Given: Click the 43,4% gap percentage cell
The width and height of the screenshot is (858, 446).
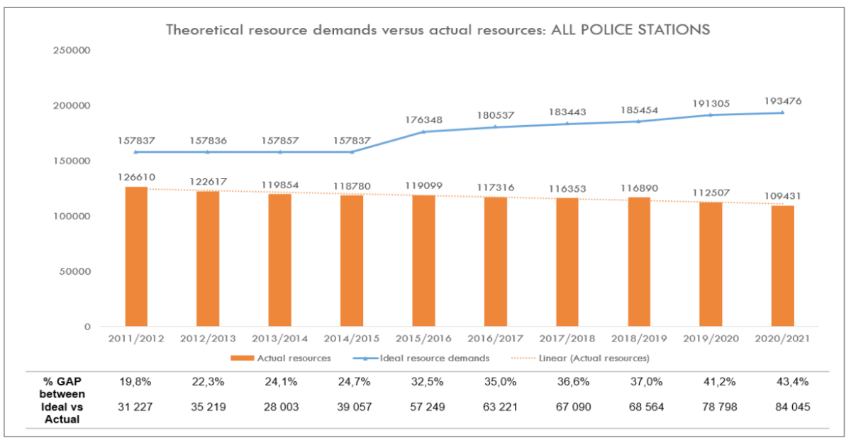Looking at the screenshot, I should point(792,382).
